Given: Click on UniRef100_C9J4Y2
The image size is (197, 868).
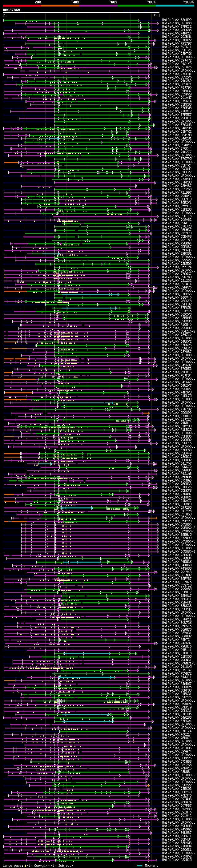Looking at the screenshot, I should coord(177,60).
